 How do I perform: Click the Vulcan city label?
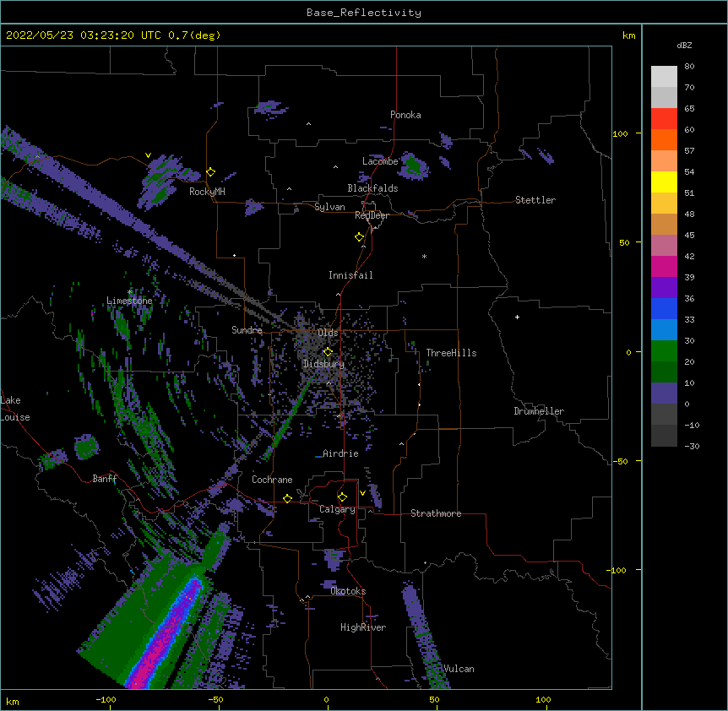[x=459, y=669]
